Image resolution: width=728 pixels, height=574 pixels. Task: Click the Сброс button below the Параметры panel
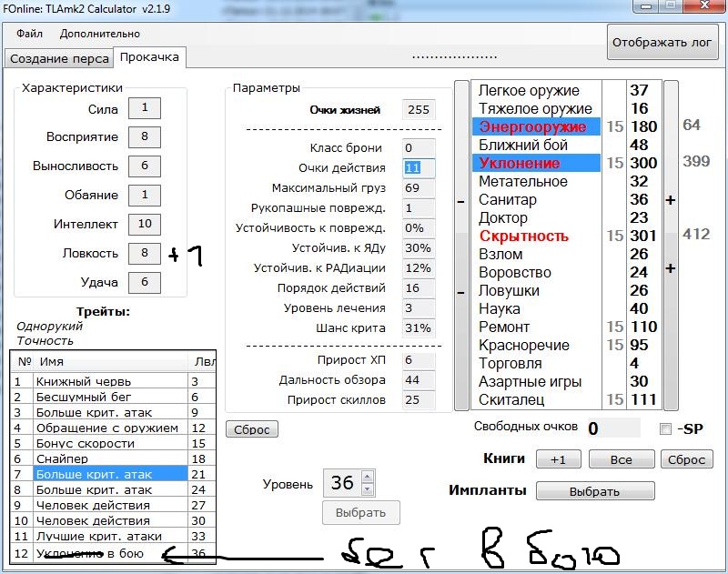[251, 429]
